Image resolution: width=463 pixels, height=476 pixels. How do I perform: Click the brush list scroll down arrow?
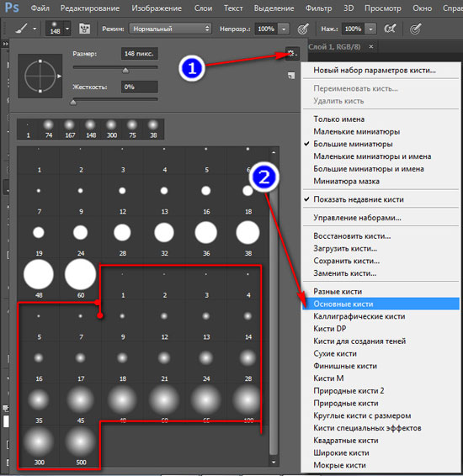coord(274,462)
